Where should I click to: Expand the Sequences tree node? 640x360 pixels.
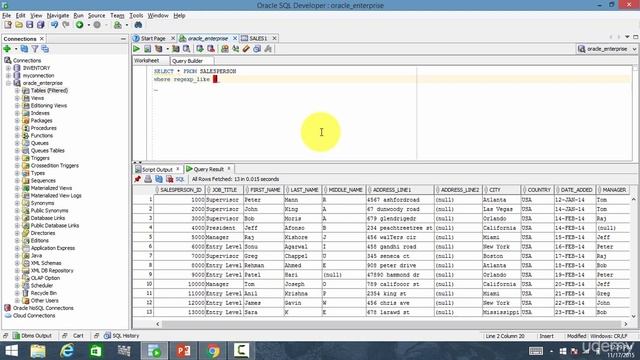[17, 180]
